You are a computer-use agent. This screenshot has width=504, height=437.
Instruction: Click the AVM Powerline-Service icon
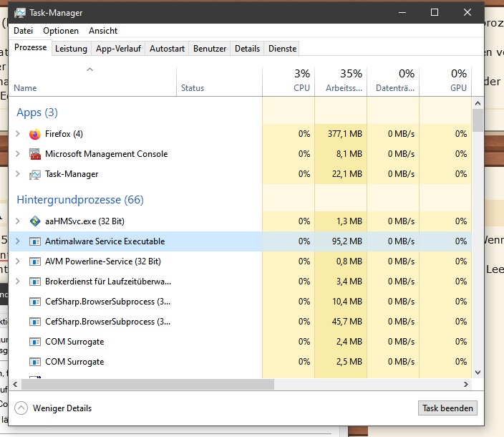pos(35,261)
